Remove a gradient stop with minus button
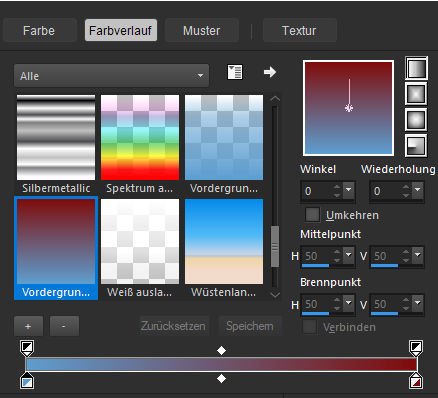This screenshot has height=398, width=438. [x=64, y=326]
